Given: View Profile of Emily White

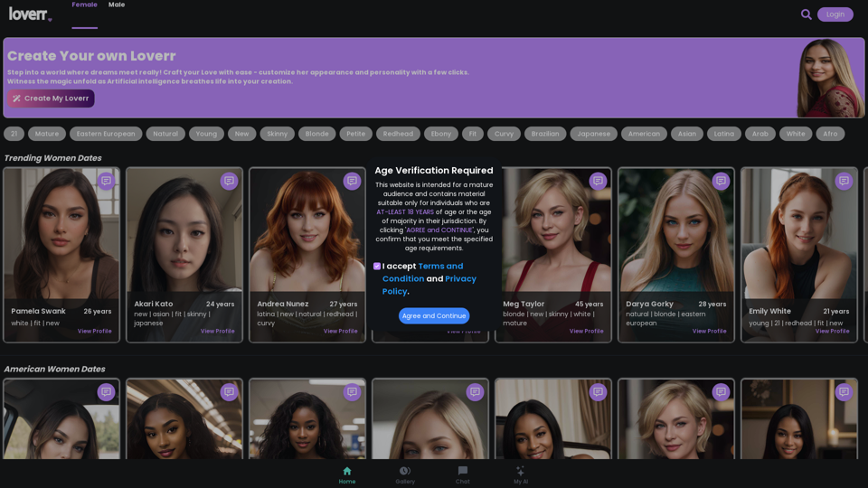Looking at the screenshot, I should point(832,331).
